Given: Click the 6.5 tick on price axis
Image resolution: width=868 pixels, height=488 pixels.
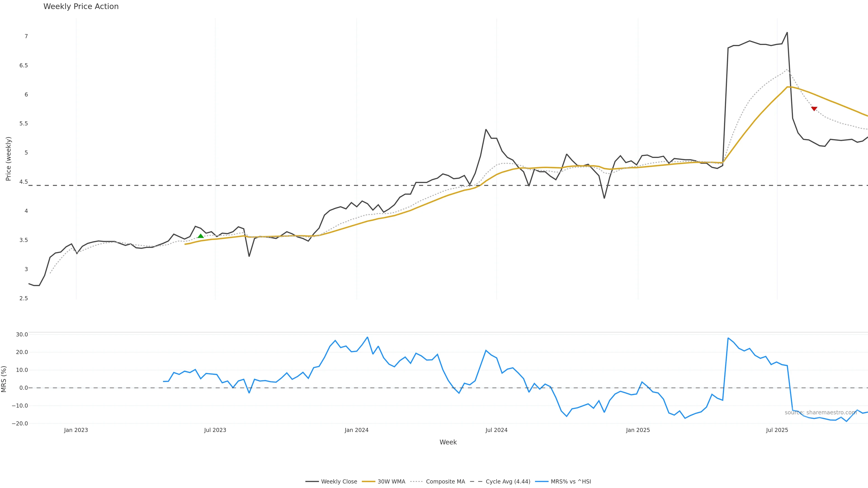Looking at the screenshot, I should pos(24,65).
